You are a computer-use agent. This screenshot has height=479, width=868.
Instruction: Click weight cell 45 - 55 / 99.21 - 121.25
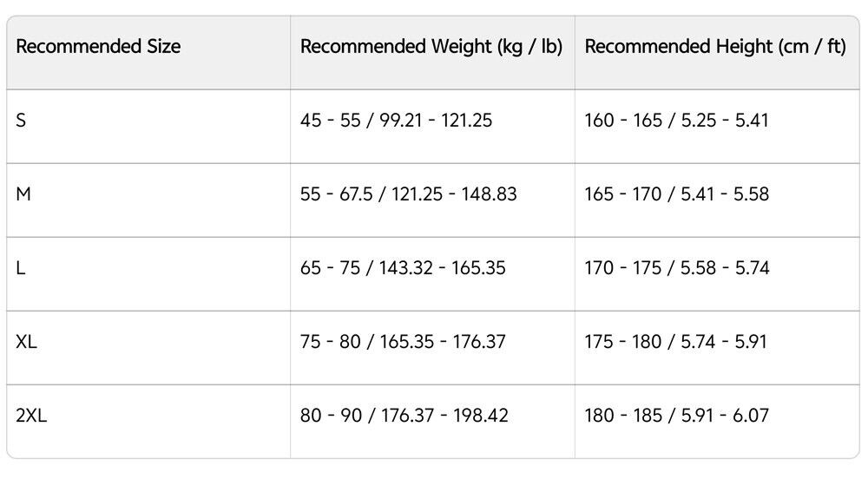pyautogui.click(x=396, y=121)
